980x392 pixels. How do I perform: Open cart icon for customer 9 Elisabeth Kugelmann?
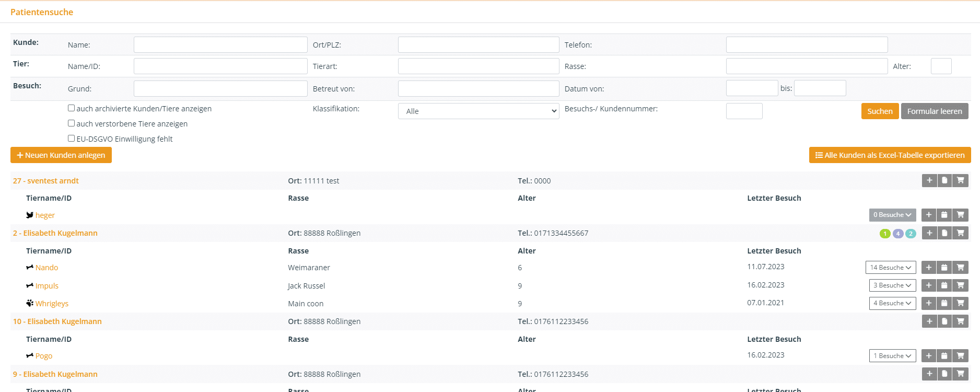click(960, 374)
